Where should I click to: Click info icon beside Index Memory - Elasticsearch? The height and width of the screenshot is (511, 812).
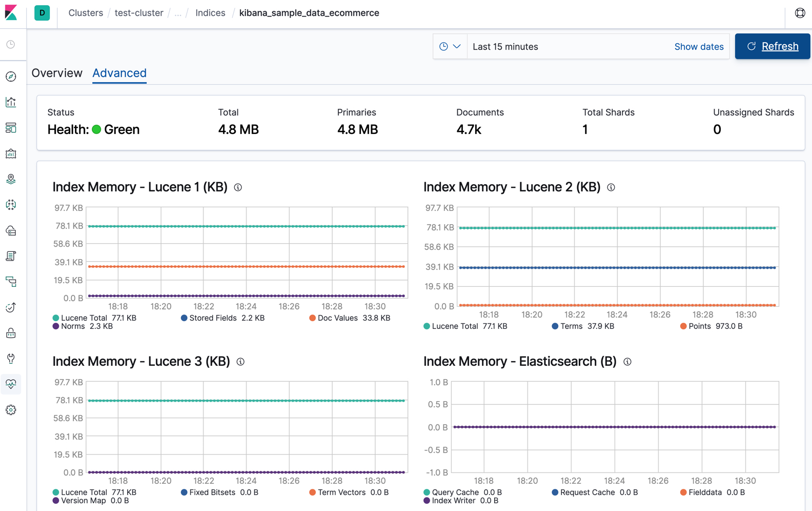(627, 362)
